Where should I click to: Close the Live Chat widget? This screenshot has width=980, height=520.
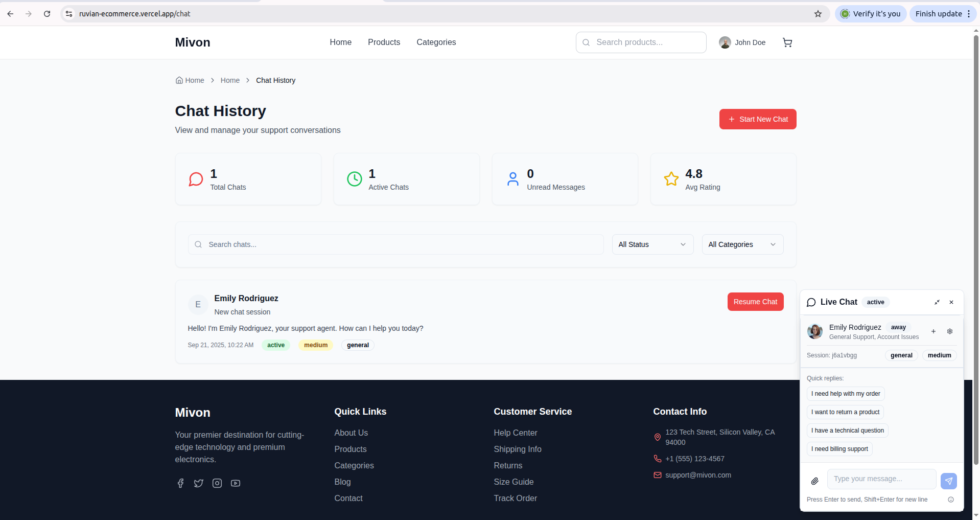point(951,302)
